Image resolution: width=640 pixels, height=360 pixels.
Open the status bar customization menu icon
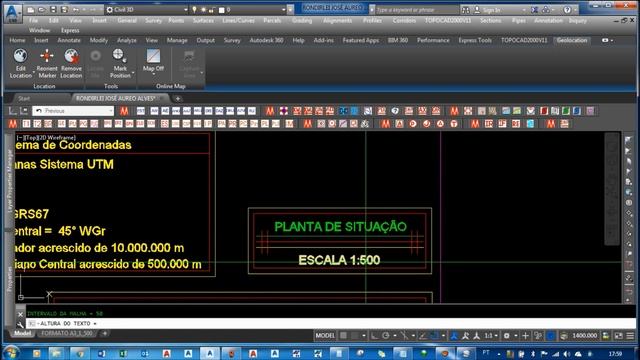click(x=630, y=336)
